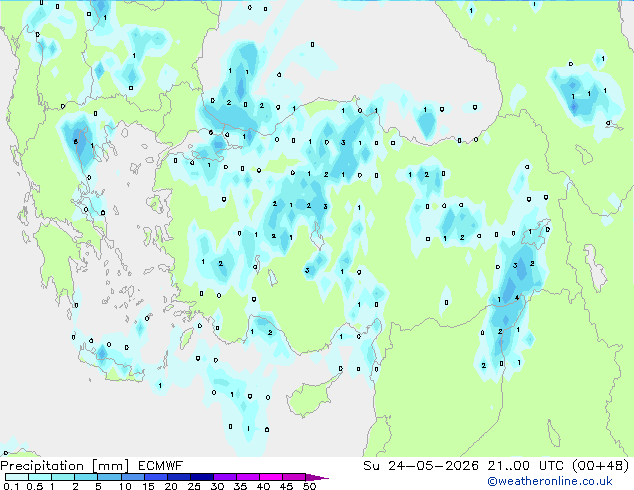Pick the 10–15 mm legend color
This screenshot has width=634, height=490.
tap(132, 477)
